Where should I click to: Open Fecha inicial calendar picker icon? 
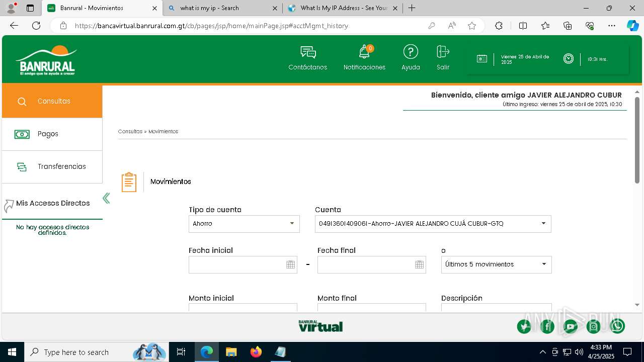click(x=290, y=265)
